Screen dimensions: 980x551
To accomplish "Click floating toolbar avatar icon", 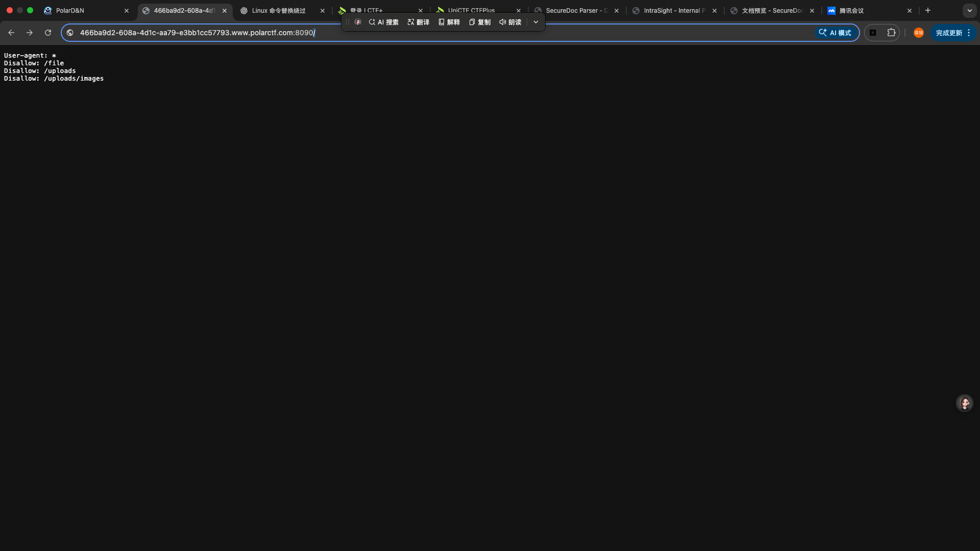I will point(358,22).
